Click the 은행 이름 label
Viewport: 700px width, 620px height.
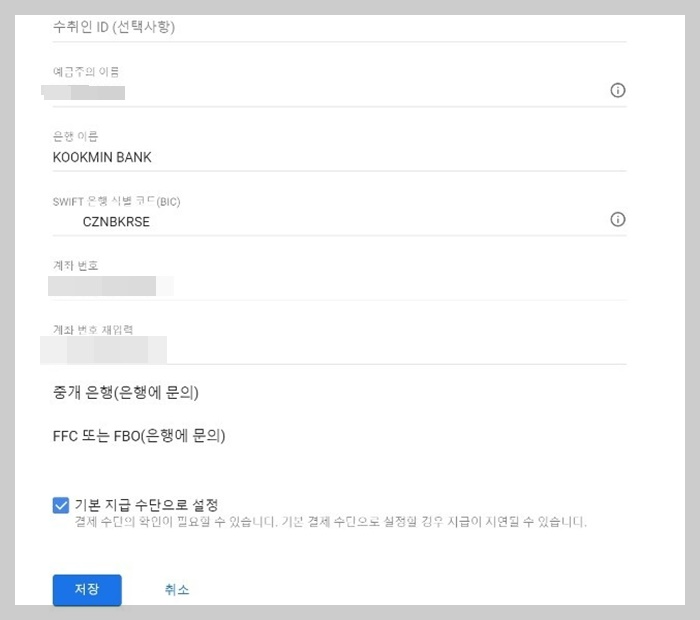click(75, 136)
